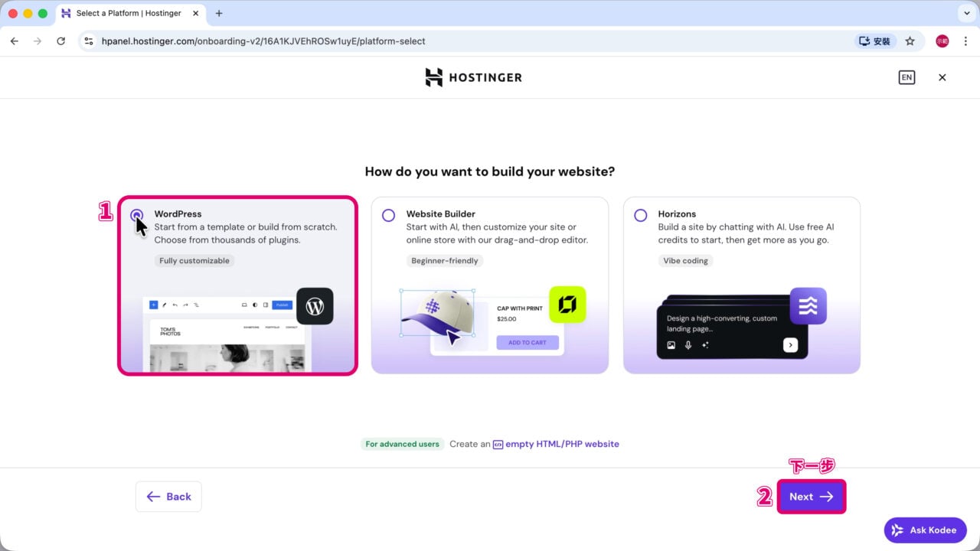980x551 pixels.
Task: Click the page heading about building your website
Action: point(490,171)
